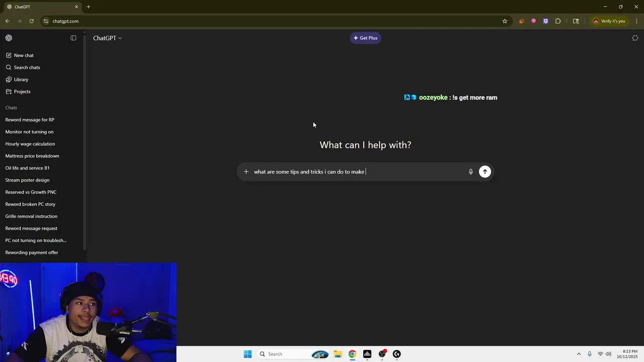Collapse the Chats section header
Viewport: 644px width, 362px height.
[11, 108]
